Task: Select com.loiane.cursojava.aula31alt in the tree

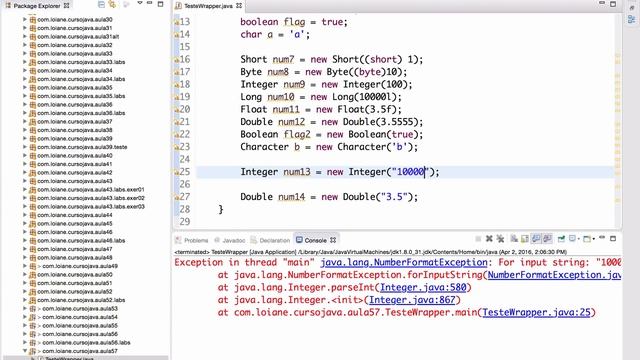Action: [x=78, y=37]
